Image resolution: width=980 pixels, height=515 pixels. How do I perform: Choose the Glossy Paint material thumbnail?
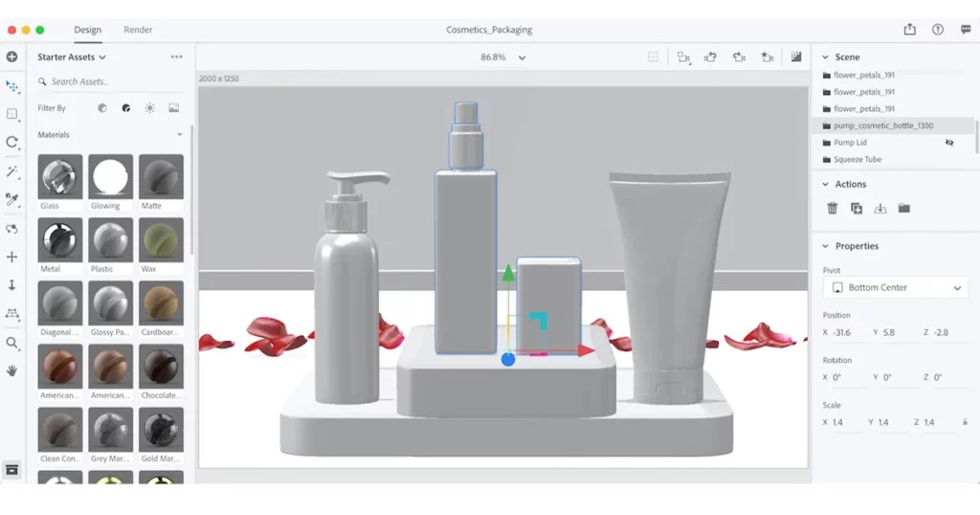(x=111, y=303)
